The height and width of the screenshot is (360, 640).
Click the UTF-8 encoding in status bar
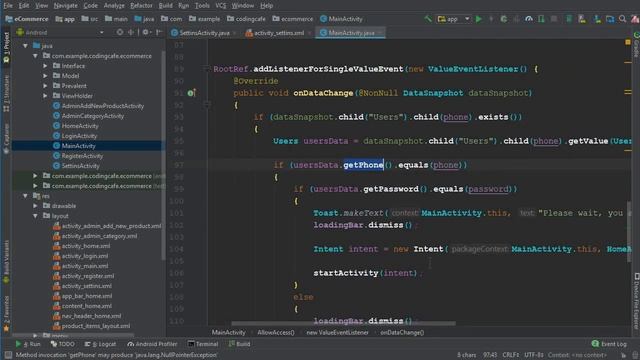(x=534, y=355)
